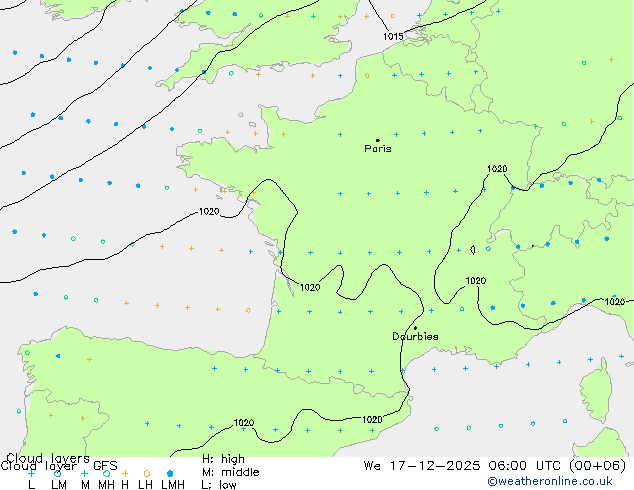Click the 'M: middle' legend text

coord(230,472)
